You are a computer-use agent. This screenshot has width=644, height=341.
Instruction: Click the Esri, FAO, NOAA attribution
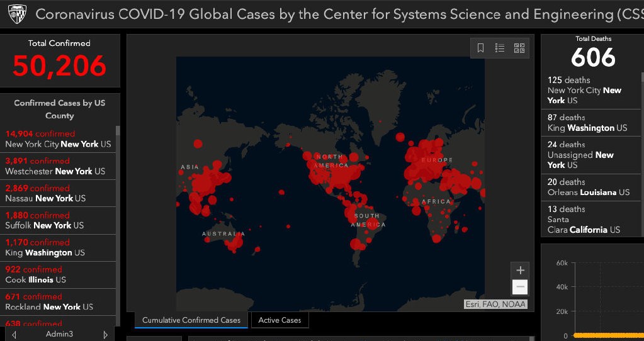495,305
